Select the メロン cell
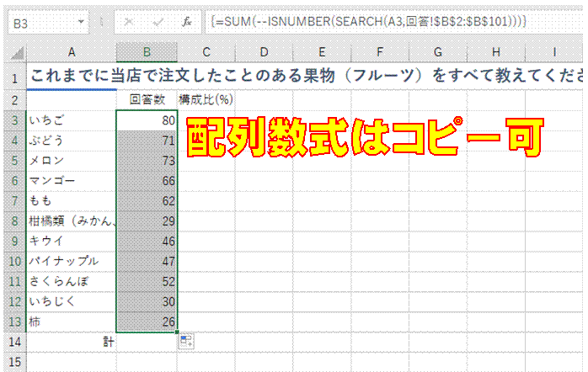This screenshot has height=372, width=588. [x=72, y=161]
